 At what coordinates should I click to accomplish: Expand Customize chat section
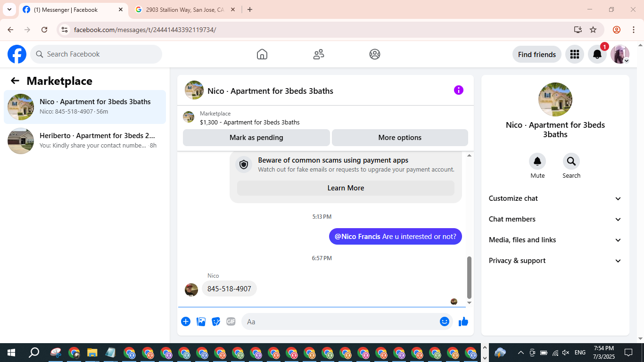coord(555,198)
